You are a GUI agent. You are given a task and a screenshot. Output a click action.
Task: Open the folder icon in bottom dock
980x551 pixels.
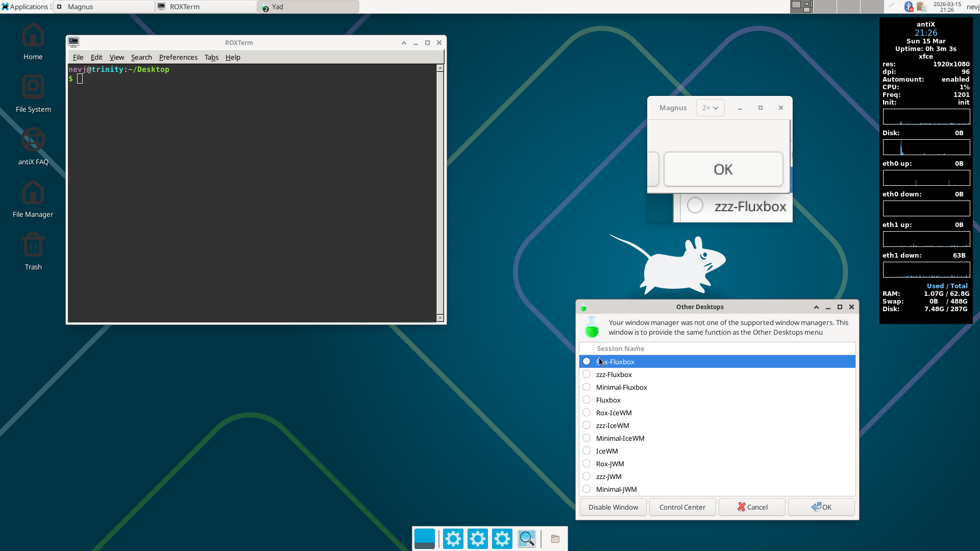(555, 539)
